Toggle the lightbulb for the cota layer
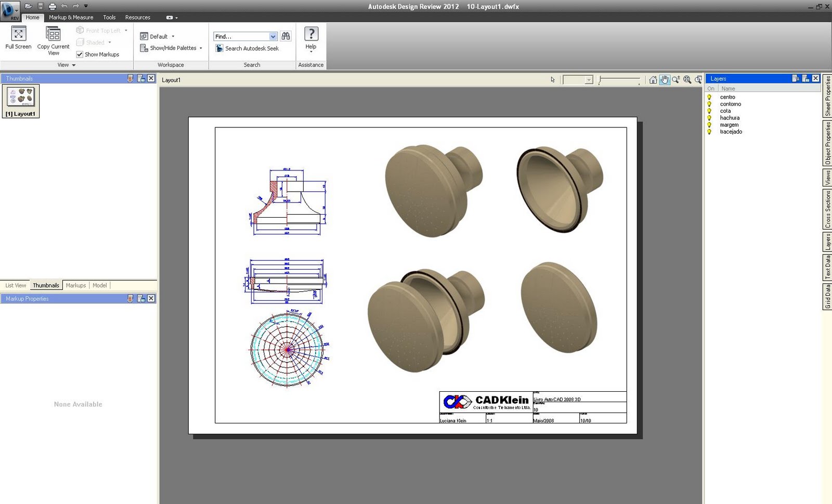 [x=710, y=111]
